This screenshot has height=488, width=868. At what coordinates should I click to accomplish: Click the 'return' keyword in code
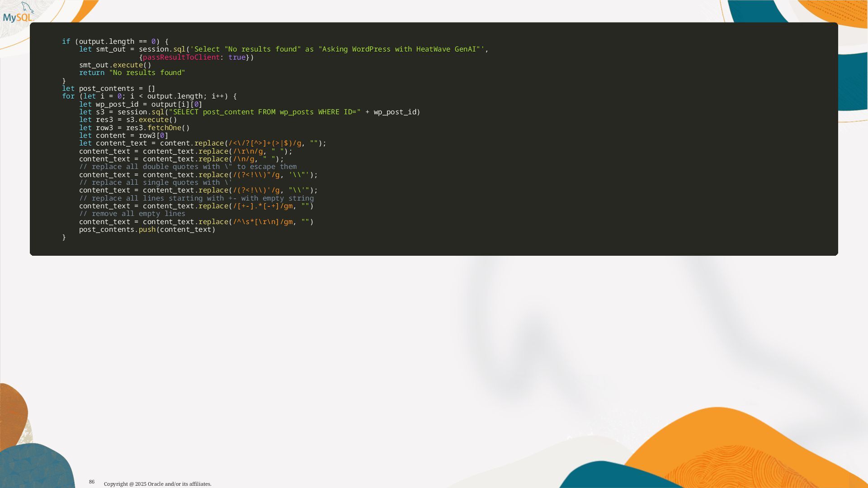point(91,73)
